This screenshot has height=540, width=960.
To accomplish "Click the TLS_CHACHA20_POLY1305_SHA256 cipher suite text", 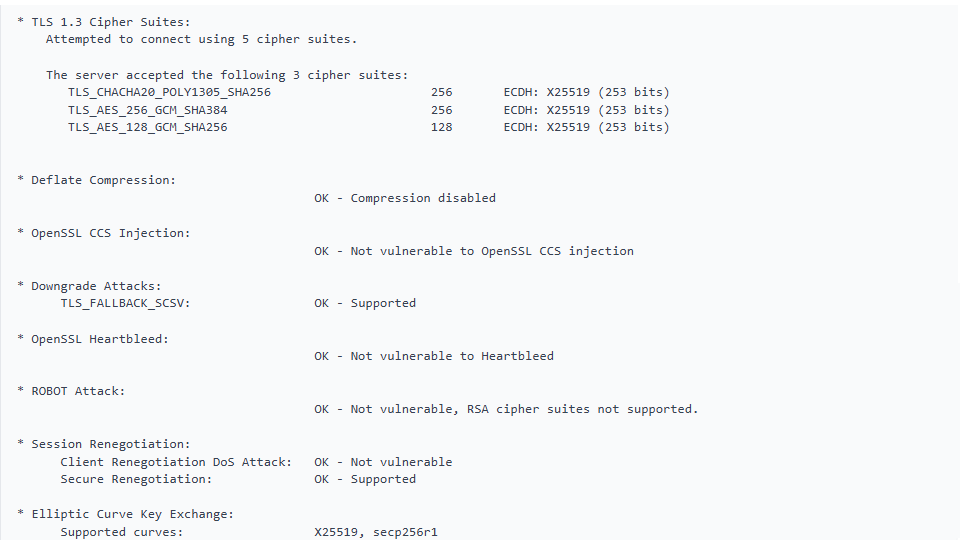I will [169, 92].
